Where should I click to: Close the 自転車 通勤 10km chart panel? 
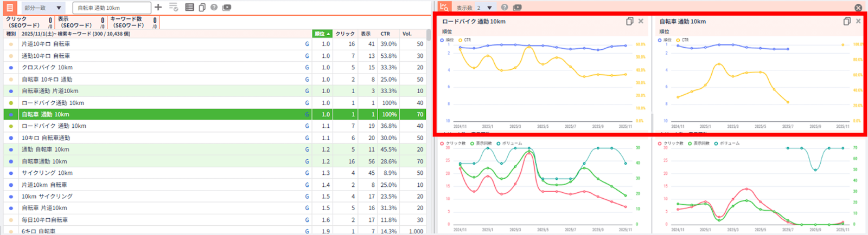tap(858, 21)
